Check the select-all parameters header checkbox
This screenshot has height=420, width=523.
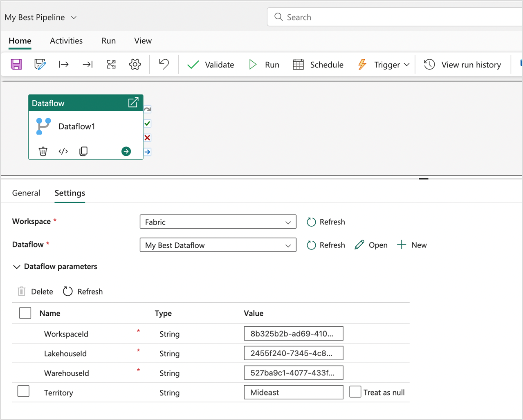(x=25, y=313)
